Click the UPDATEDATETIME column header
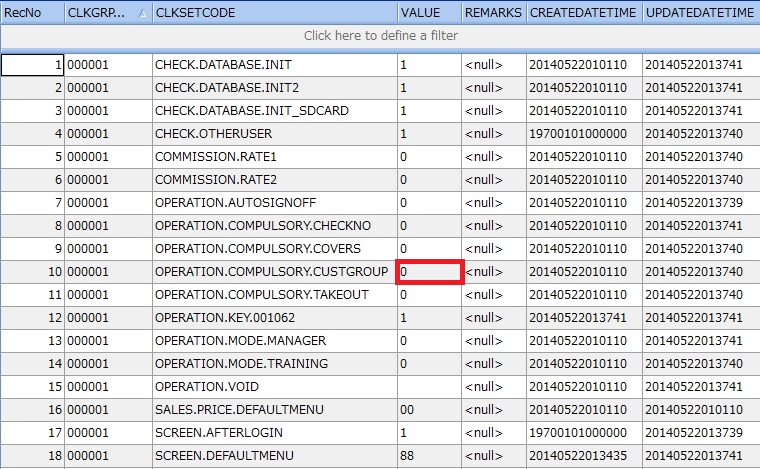Viewport: 760px width, 469px height. 699,13
